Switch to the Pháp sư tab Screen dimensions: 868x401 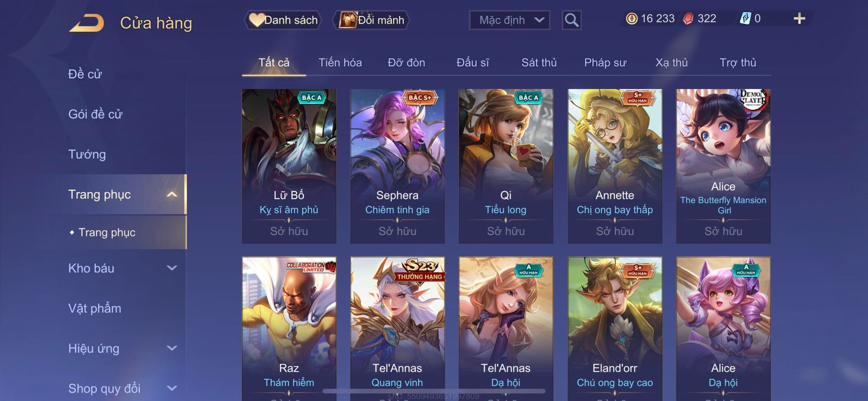605,63
